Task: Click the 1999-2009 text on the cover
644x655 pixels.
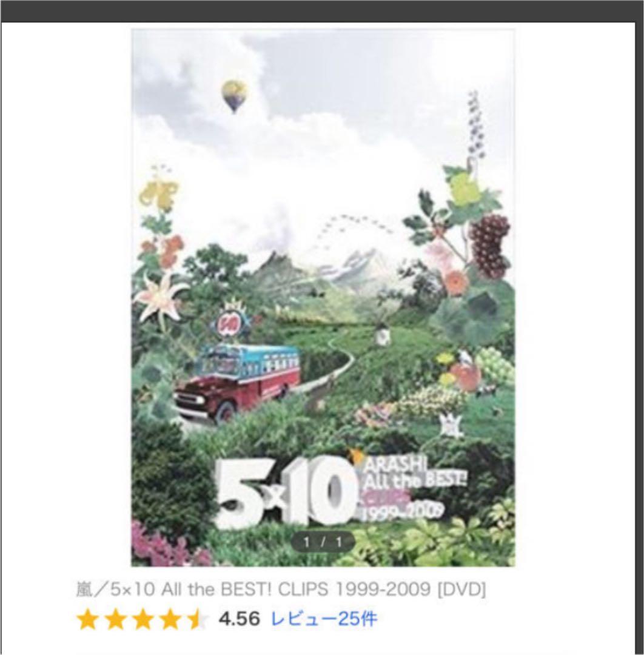Action: coord(402,512)
